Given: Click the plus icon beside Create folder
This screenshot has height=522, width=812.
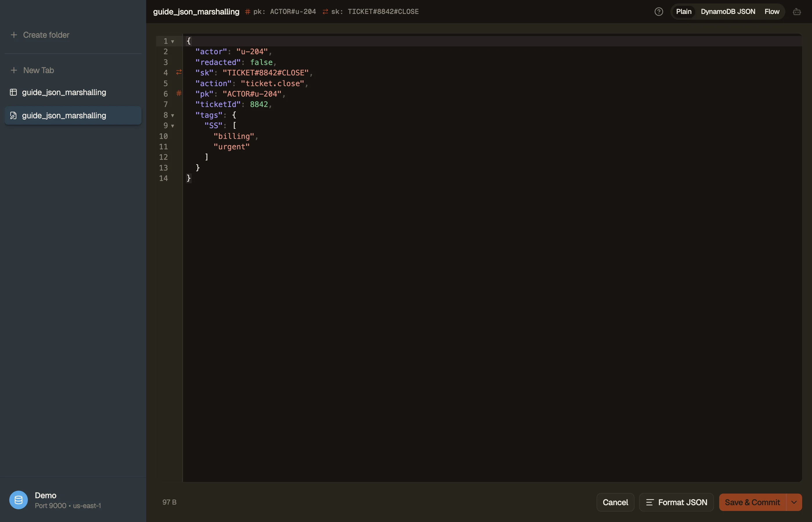Looking at the screenshot, I should (14, 35).
